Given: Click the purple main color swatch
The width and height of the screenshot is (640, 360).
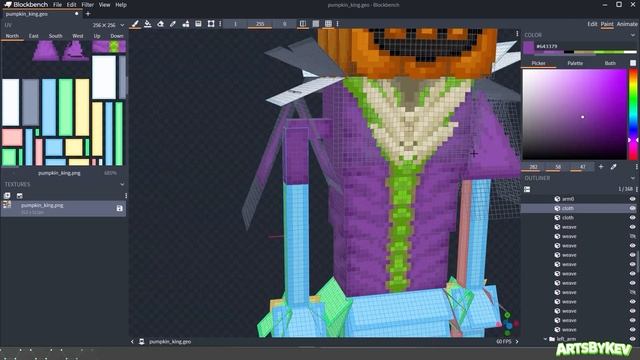Looking at the screenshot, I should (x=529, y=47).
